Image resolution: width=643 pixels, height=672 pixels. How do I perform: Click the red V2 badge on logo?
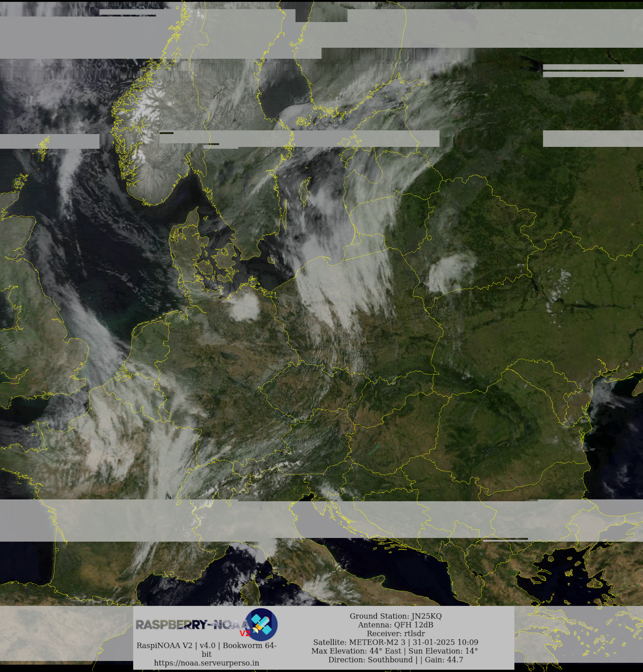tap(245, 633)
